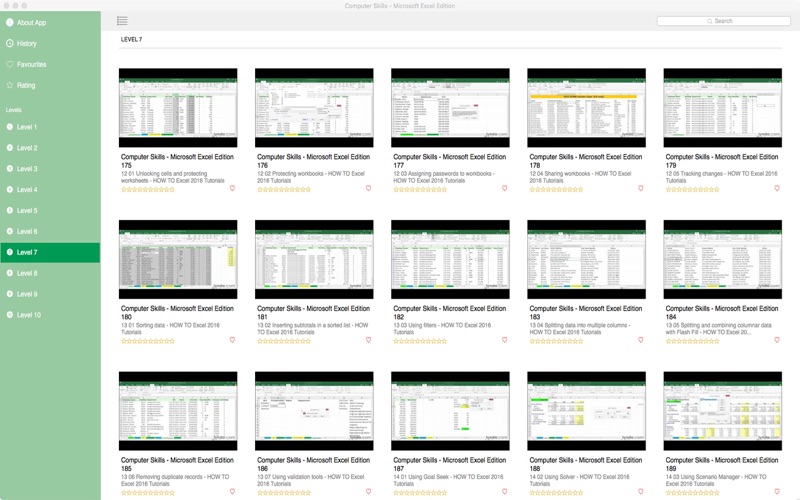800x500 pixels.
Task: Open video 178 thumbnail Sharing workbooks
Action: pyautogui.click(x=587, y=108)
